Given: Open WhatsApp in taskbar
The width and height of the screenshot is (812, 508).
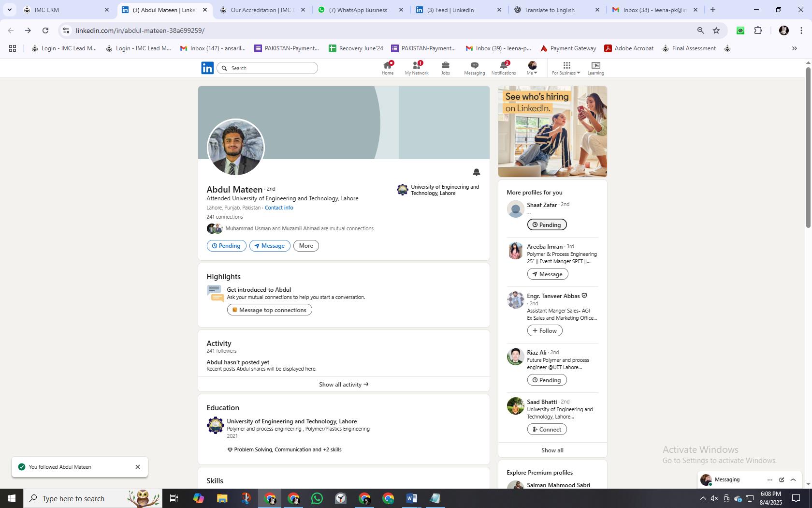Looking at the screenshot, I should point(317,498).
